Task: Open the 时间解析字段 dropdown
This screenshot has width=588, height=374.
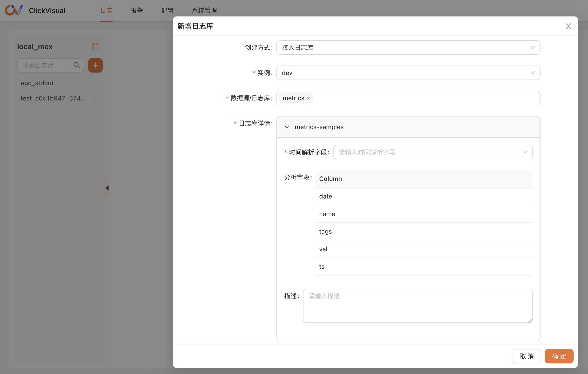Action: coord(433,152)
